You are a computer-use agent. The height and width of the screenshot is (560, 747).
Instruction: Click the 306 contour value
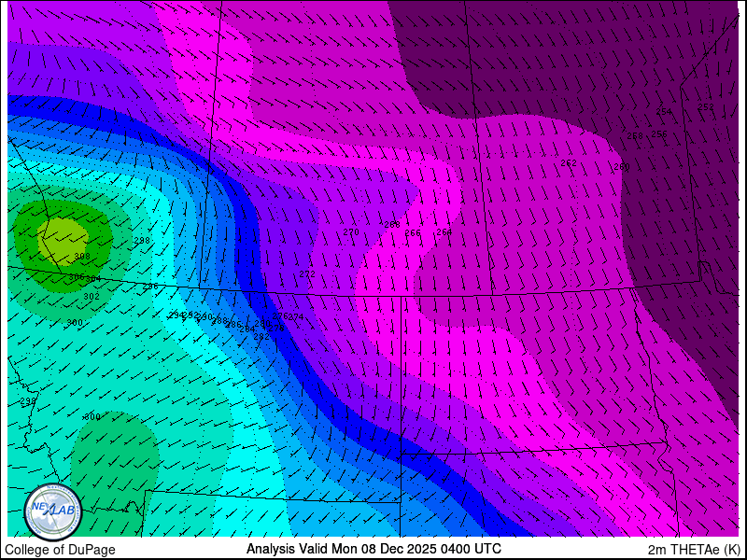pos(77,277)
